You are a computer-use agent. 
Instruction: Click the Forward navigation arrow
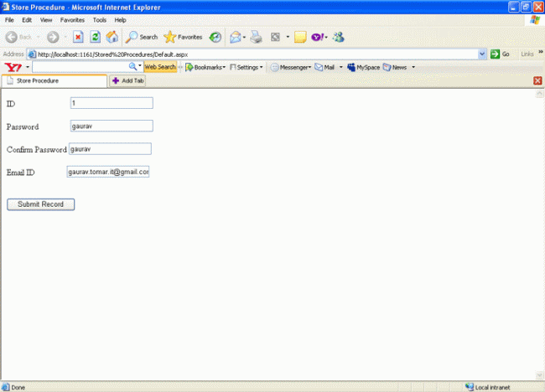click(53, 37)
